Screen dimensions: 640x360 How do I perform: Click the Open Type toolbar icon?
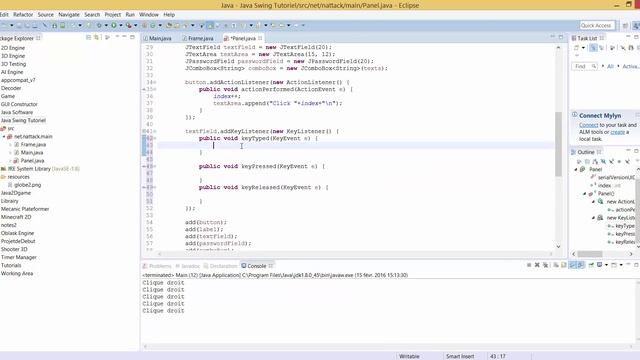click(169, 25)
